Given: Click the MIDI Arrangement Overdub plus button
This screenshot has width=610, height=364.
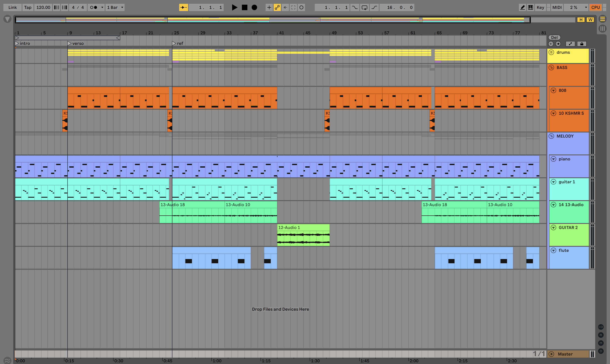Looking at the screenshot, I should point(269,7).
